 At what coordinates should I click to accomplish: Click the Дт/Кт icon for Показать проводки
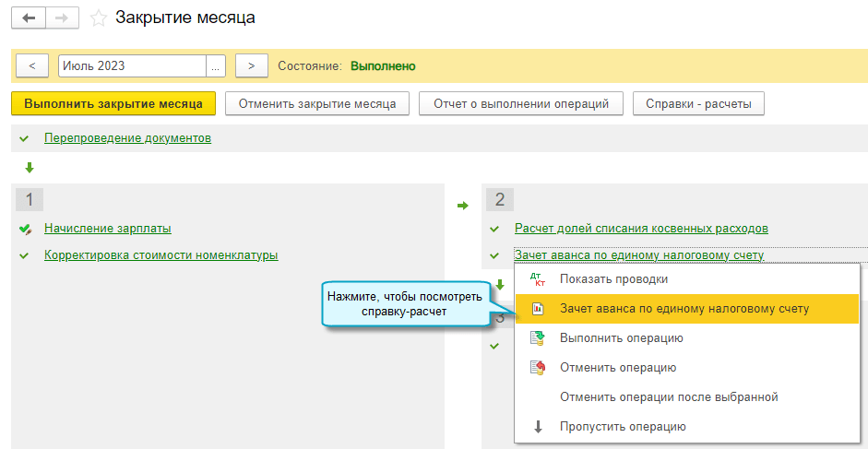[538, 278]
